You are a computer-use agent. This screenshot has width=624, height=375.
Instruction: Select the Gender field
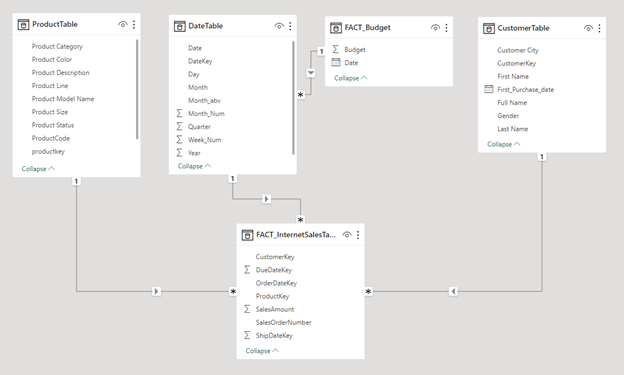[x=508, y=116]
